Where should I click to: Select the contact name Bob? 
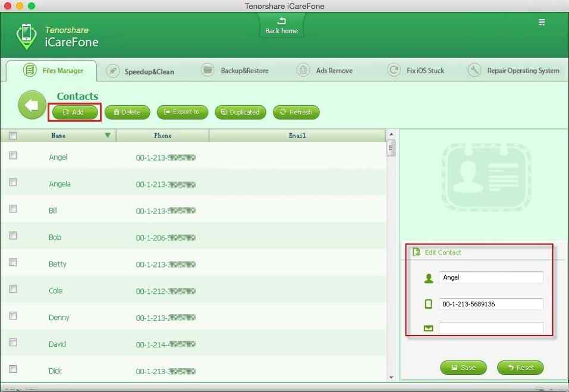point(55,237)
